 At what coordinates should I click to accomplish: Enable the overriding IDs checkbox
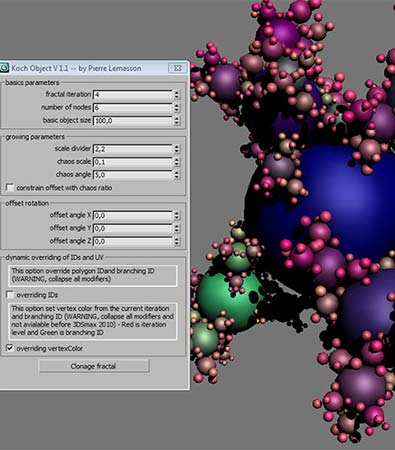tap(10, 295)
